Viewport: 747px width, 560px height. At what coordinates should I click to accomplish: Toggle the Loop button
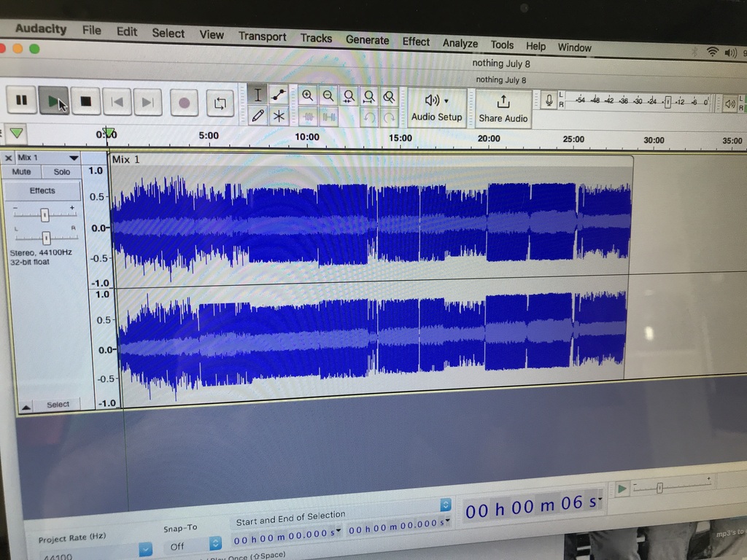tap(220, 104)
